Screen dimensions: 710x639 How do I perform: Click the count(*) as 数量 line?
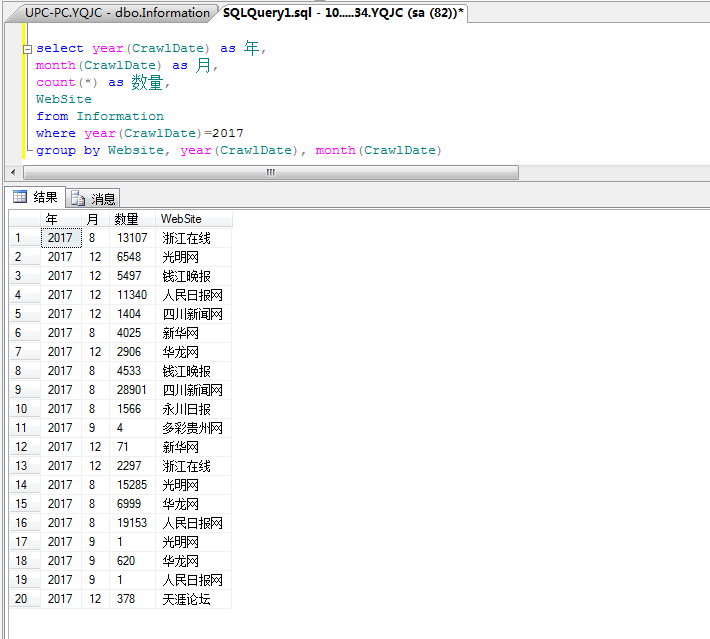[103, 82]
